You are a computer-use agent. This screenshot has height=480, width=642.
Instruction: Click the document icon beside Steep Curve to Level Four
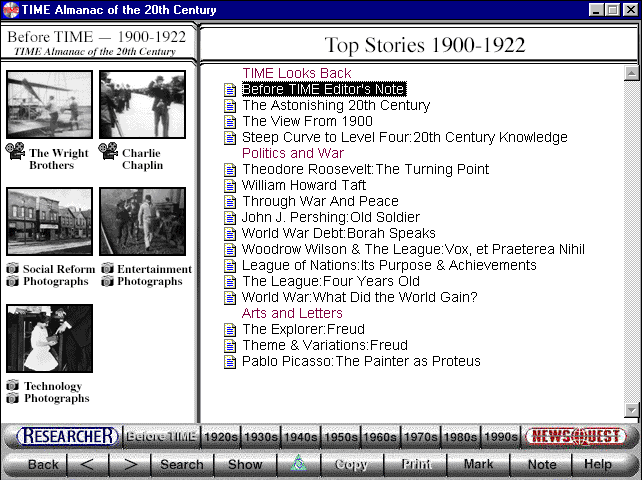click(x=230, y=138)
